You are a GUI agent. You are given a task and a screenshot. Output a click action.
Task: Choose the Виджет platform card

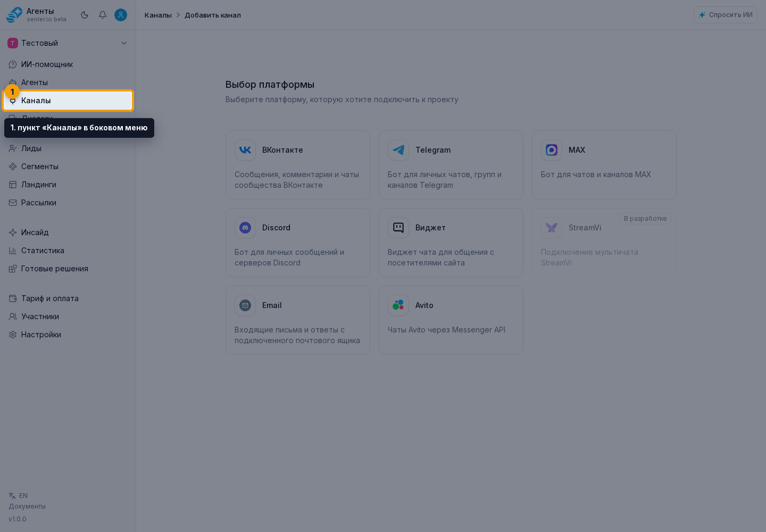[451, 243]
